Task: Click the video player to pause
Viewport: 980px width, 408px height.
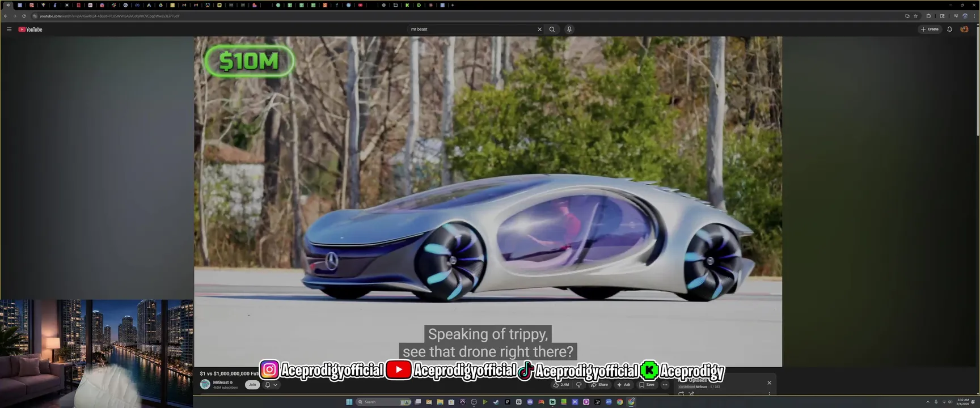Action: click(x=488, y=201)
